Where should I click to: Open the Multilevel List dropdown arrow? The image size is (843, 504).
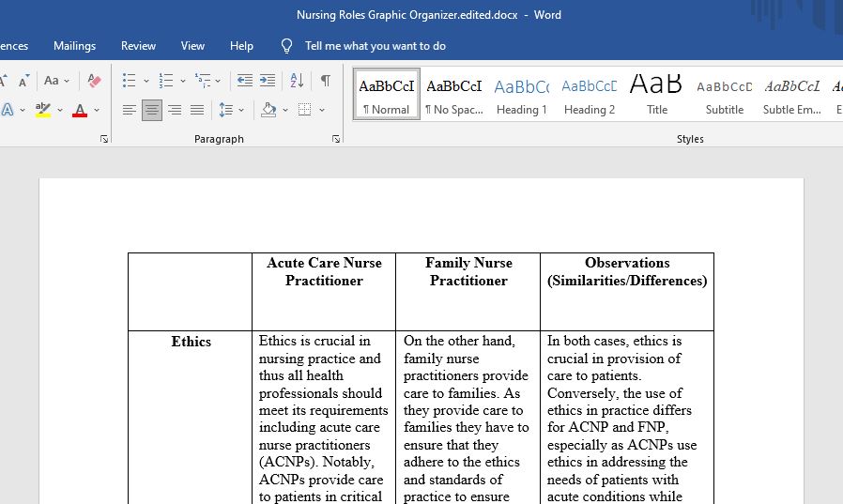point(218,81)
